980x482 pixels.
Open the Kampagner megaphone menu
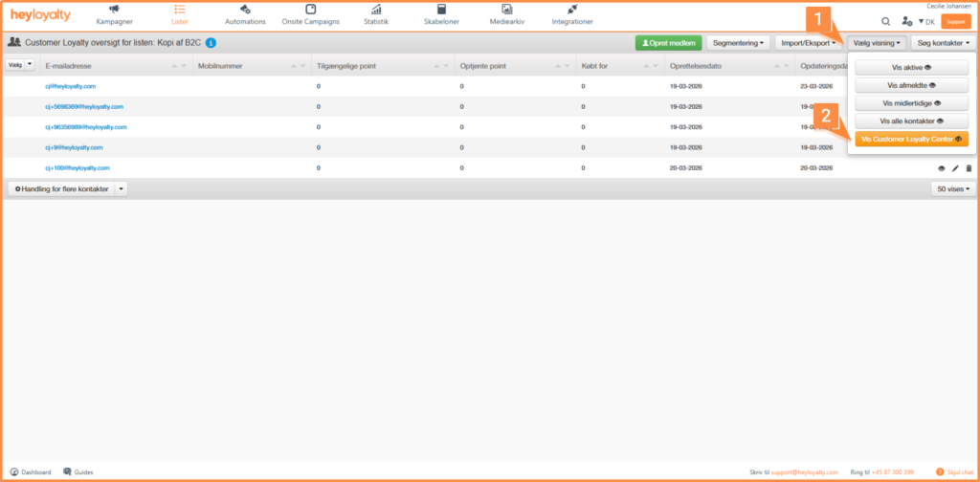[x=115, y=15]
